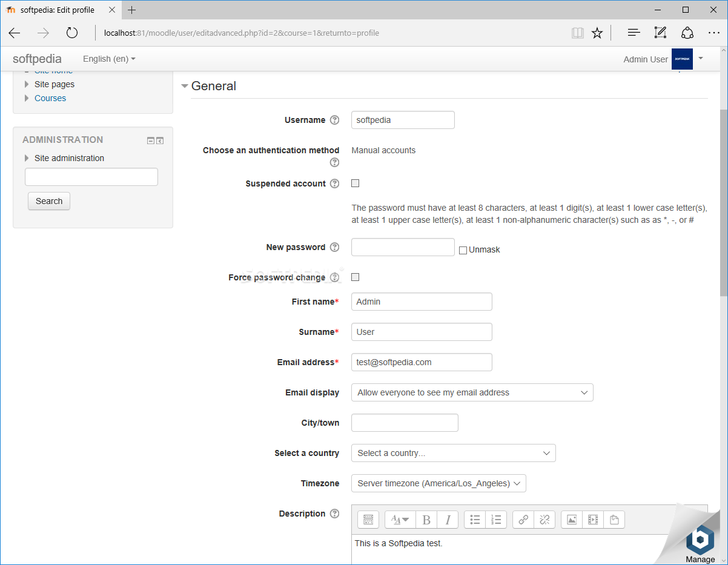
Task: Open help for authentication method
Action: tap(334, 162)
